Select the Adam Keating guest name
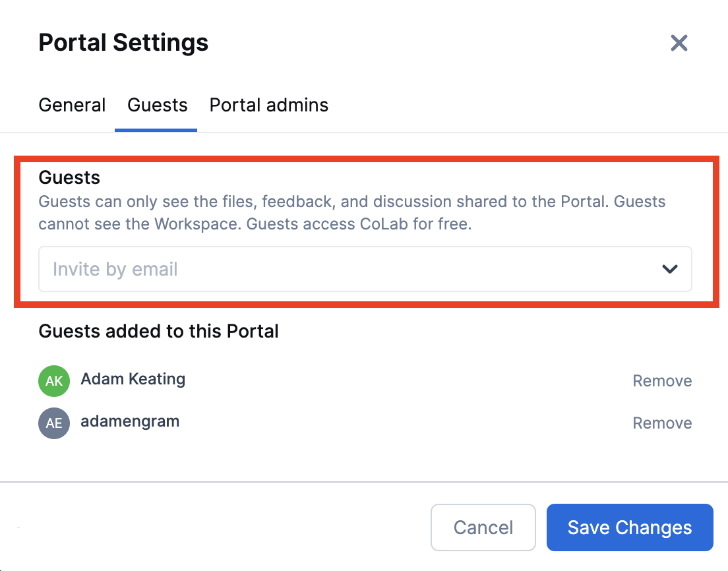This screenshot has height=571, width=728. (133, 379)
